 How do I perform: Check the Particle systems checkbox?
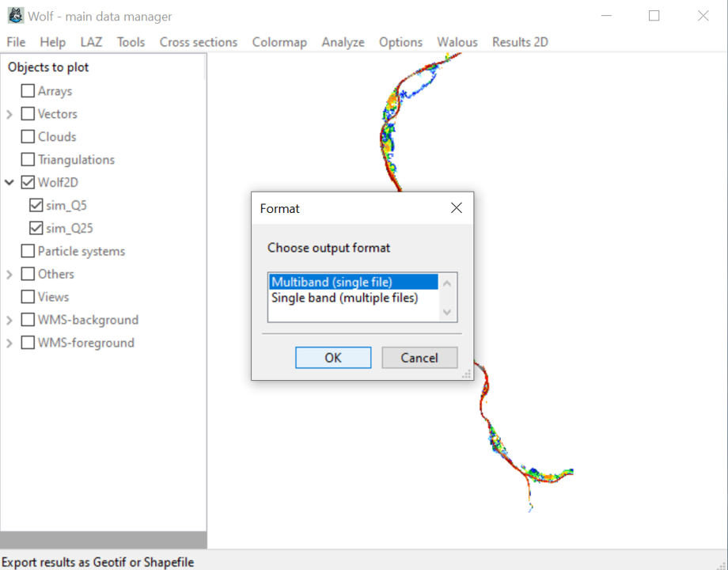click(x=28, y=251)
